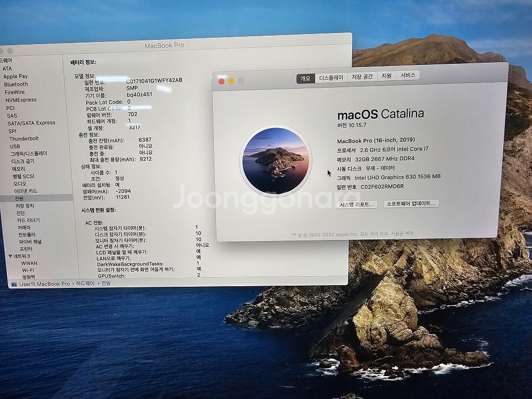Screen dimensions: 532x399
Task: Select SAS in the sidebar
Action: pyautogui.click(x=12, y=115)
